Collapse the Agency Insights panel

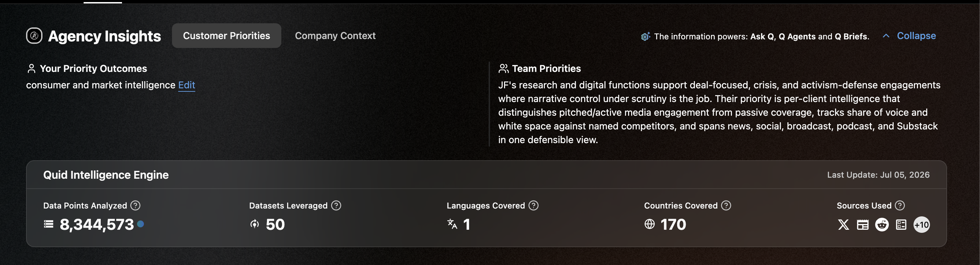coord(916,36)
